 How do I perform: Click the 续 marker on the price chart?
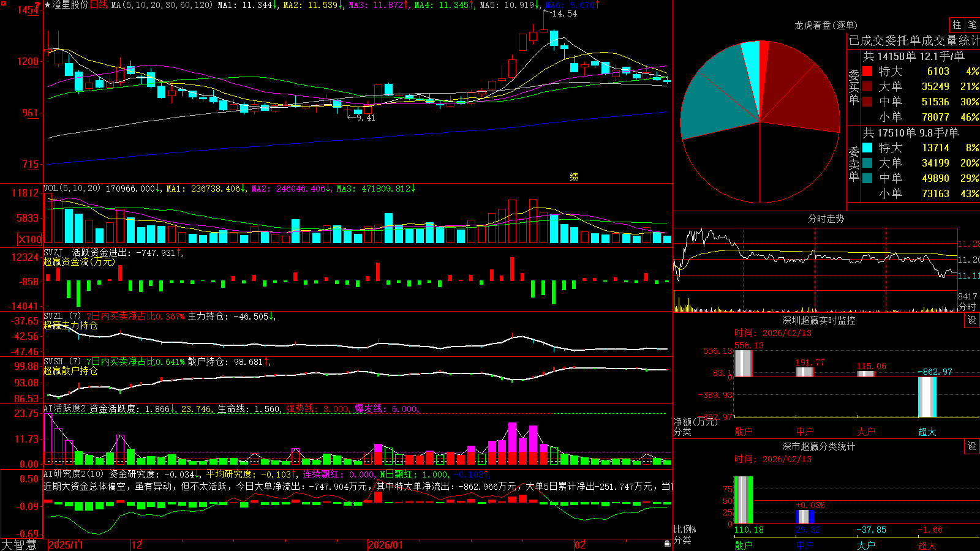click(x=574, y=177)
